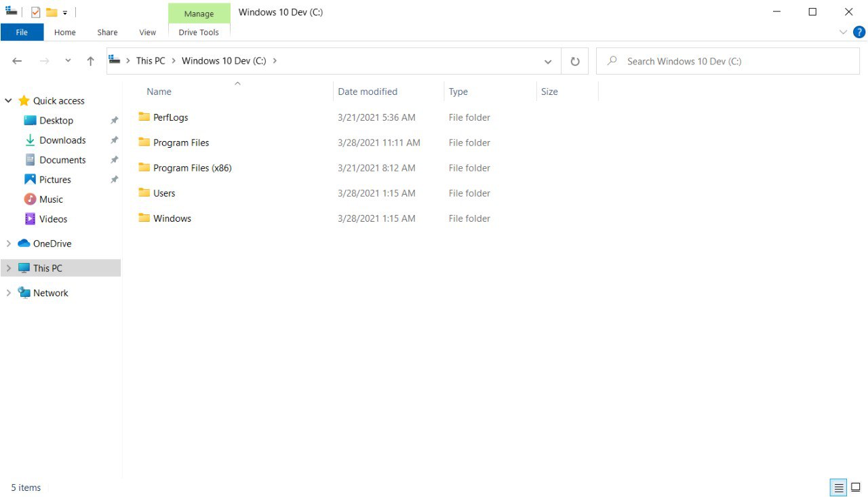Select Quick access in the navigation pane
This screenshot has height=497, width=868.
click(58, 101)
